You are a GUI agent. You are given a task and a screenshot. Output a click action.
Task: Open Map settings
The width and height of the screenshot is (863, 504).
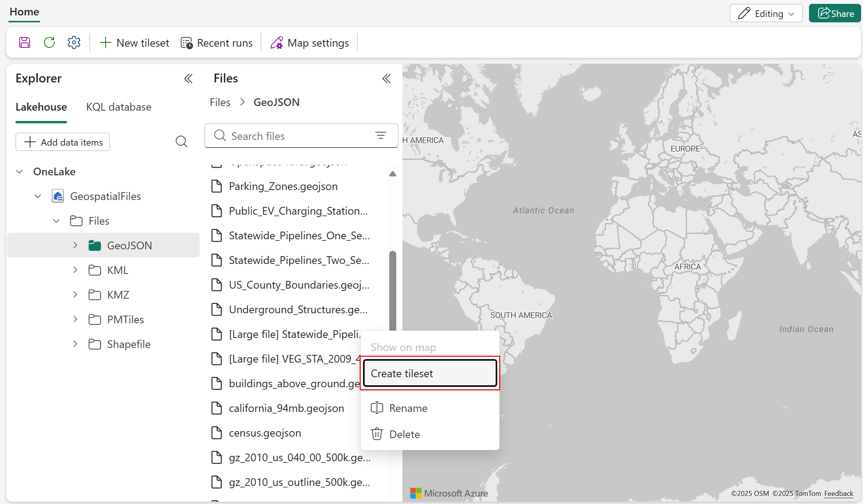[310, 43]
